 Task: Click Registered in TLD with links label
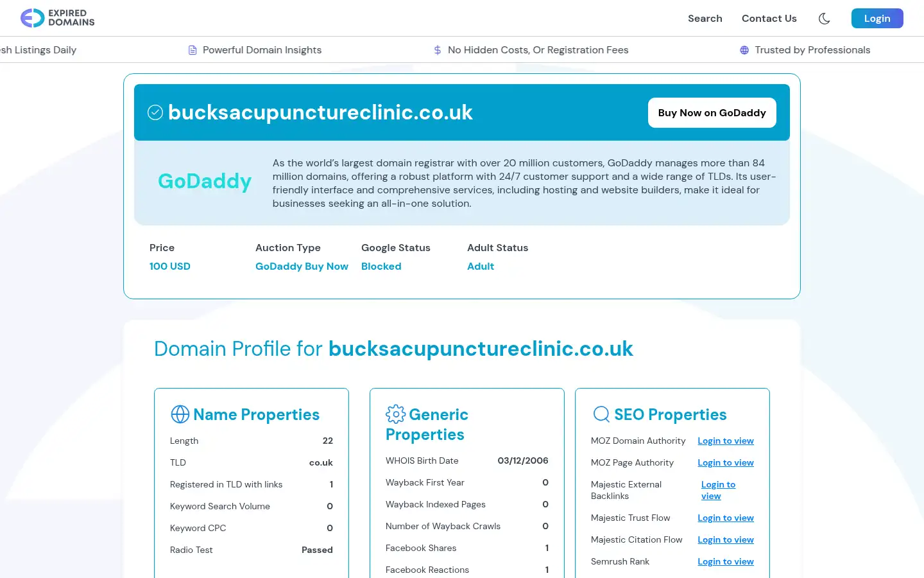pyautogui.click(x=226, y=484)
